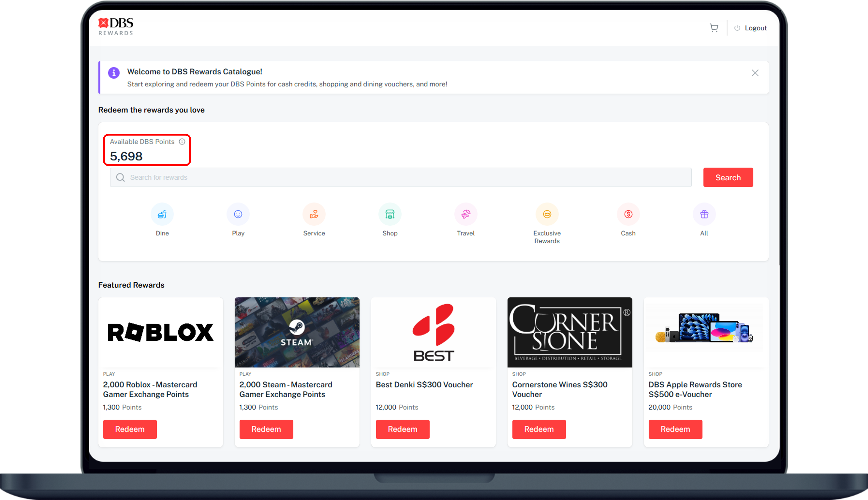Choose the Shop category icon
The height and width of the screenshot is (500, 868).
390,214
